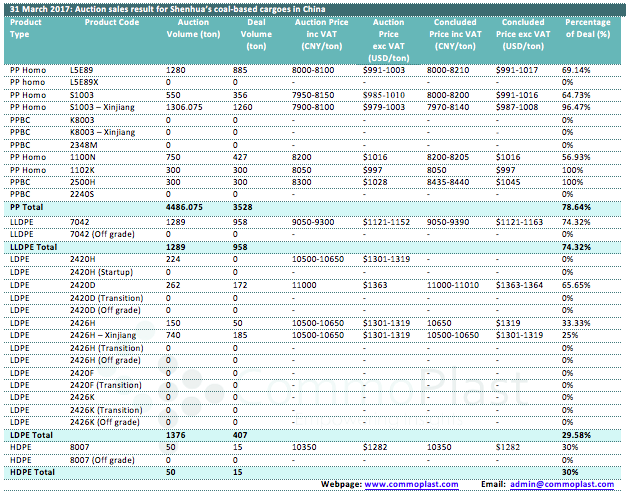
Task: Click the 8007 (Off grade) product code
Action: tap(104, 460)
